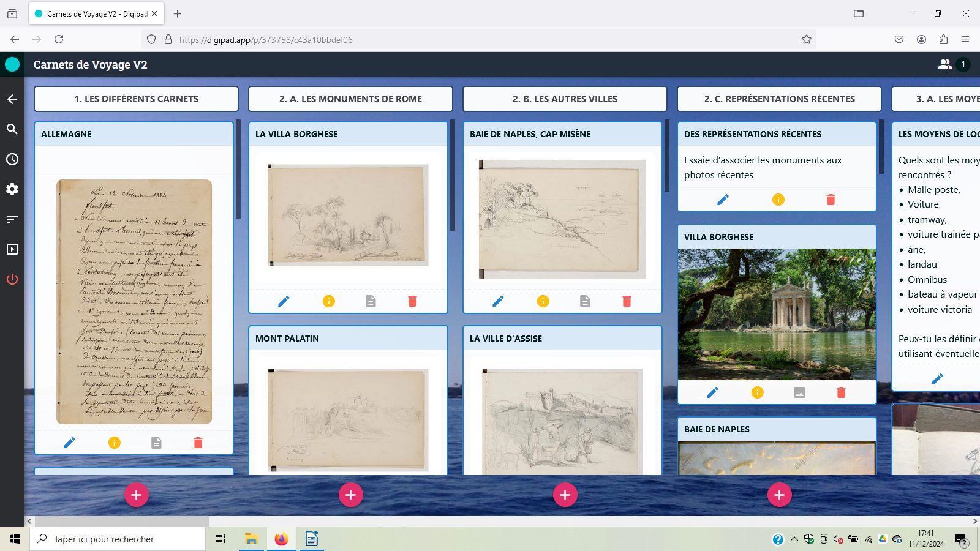
Task: Add card to Les différents carnets column
Action: (137, 495)
